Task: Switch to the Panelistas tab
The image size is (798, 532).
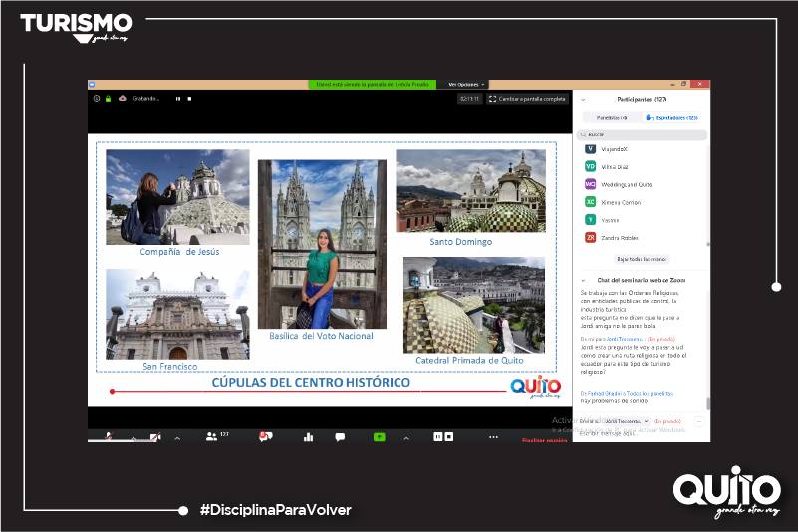Action: click(611, 117)
